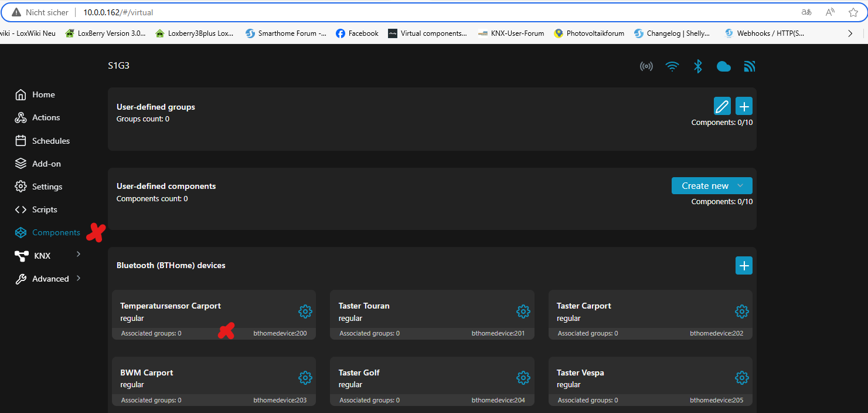This screenshot has width=868, height=413.
Task: Open settings gear for Taster Vespa
Action: 741,377
